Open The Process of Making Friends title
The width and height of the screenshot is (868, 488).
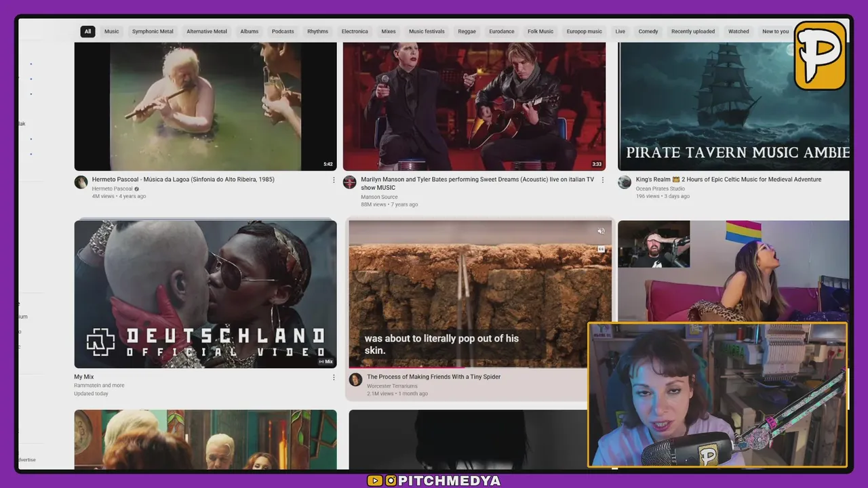click(434, 377)
